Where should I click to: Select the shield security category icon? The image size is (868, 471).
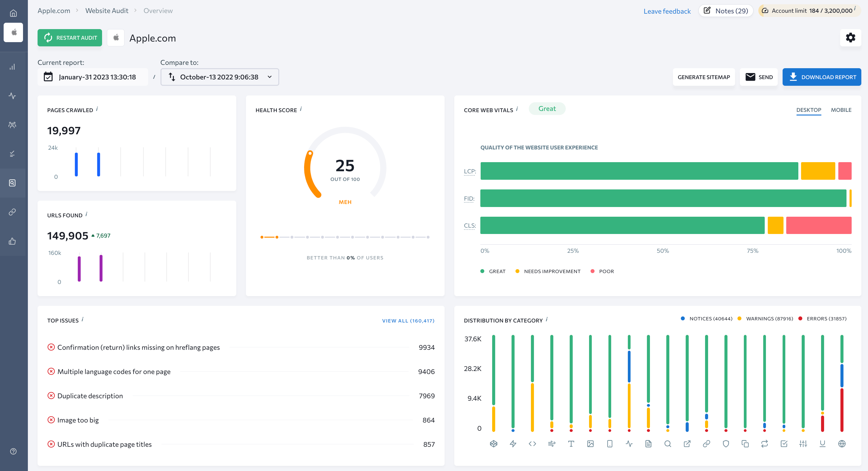point(726,444)
